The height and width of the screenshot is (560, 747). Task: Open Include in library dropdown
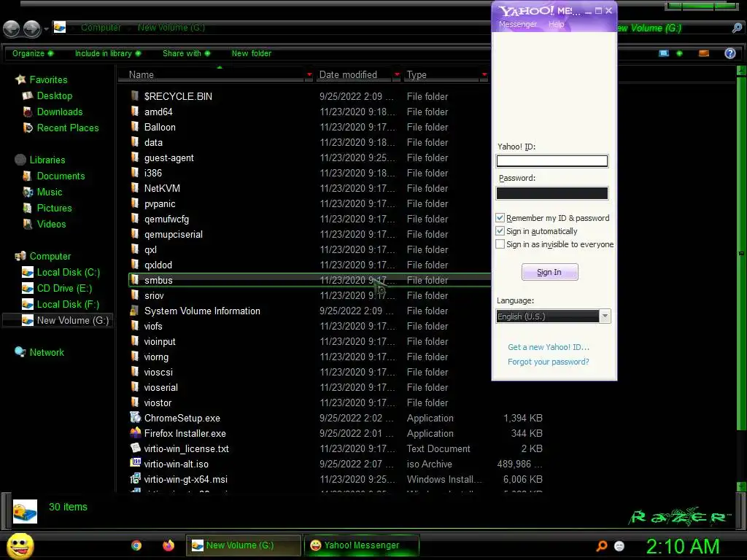click(x=108, y=53)
